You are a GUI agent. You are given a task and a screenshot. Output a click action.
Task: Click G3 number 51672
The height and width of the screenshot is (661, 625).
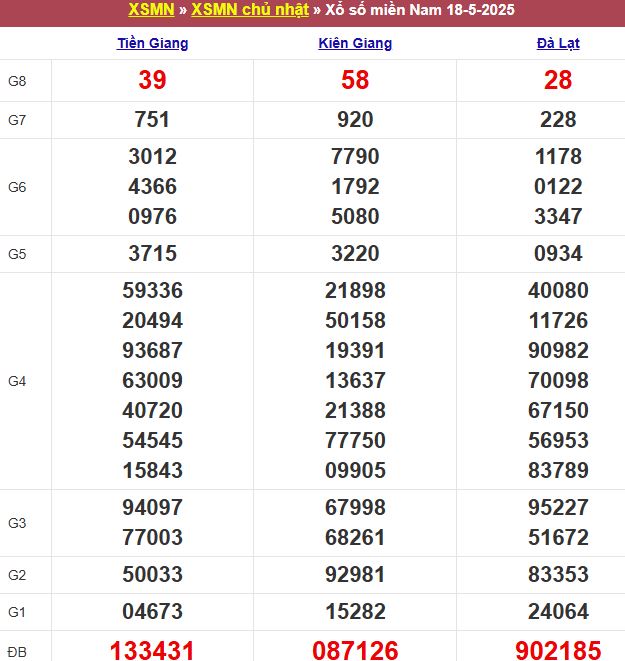click(558, 537)
